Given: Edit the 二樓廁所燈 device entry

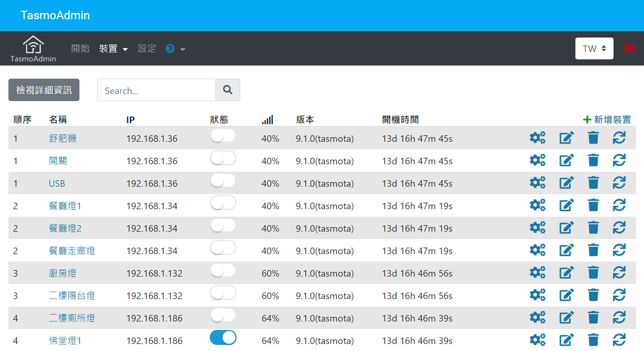Looking at the screenshot, I should point(566,317).
